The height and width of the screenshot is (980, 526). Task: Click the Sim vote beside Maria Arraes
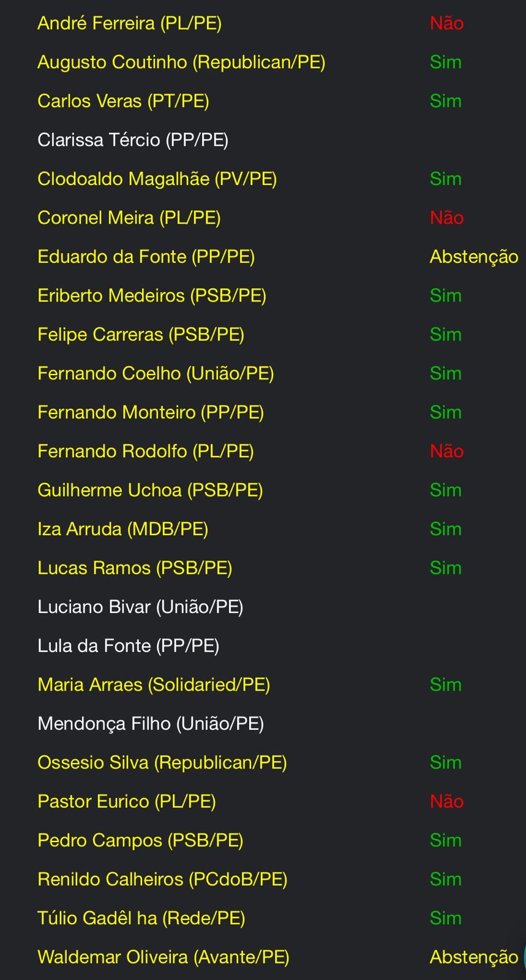coord(445,685)
